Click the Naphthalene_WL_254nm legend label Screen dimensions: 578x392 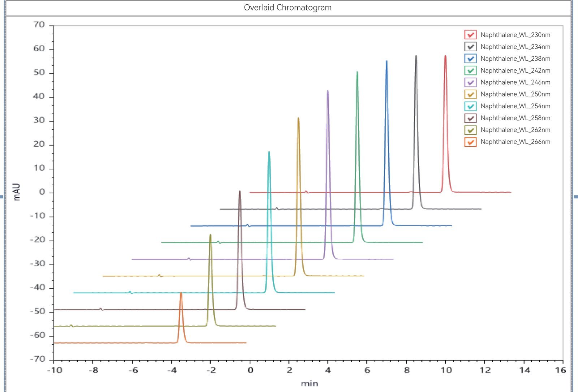pos(516,106)
